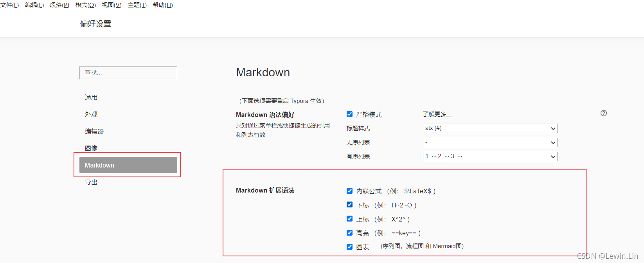Open the 有序列表 dropdown

pyautogui.click(x=490, y=157)
